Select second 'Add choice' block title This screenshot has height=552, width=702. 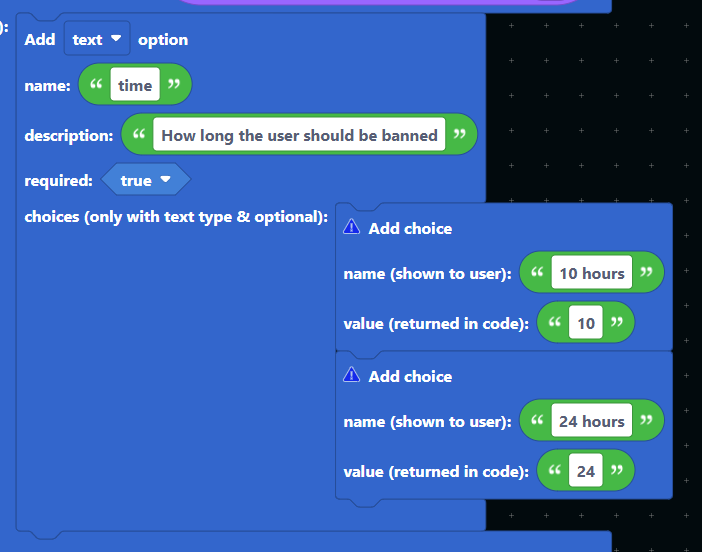pyautogui.click(x=410, y=377)
